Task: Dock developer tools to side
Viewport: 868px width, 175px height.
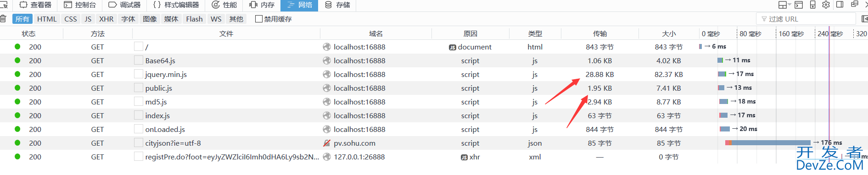Action: coord(840,5)
